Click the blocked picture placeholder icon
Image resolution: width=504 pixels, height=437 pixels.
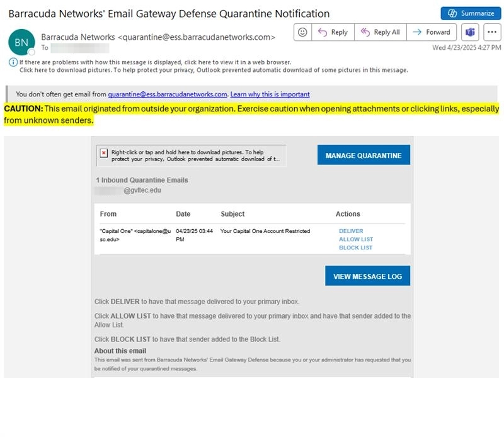point(103,153)
